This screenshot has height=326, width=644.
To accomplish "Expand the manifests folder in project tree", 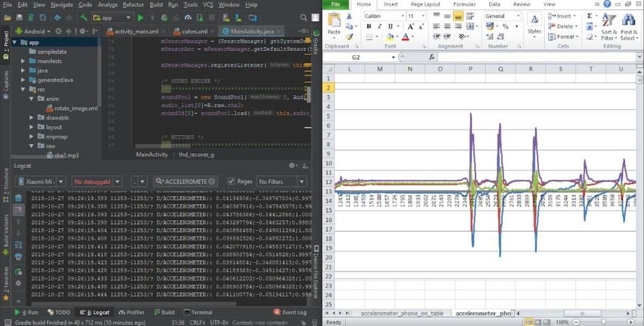I will pos(23,60).
